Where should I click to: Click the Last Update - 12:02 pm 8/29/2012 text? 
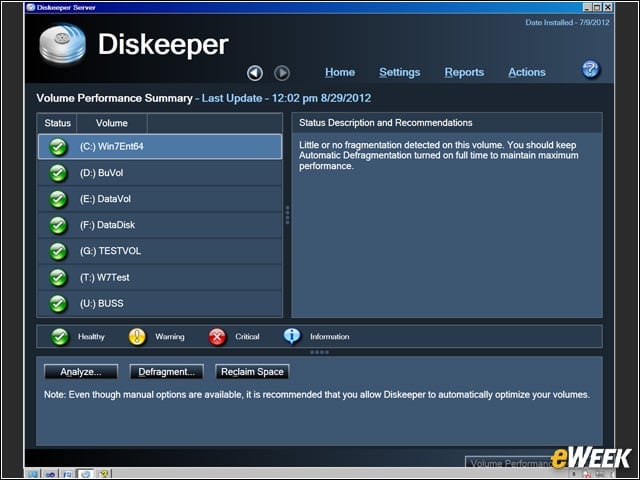(x=286, y=98)
